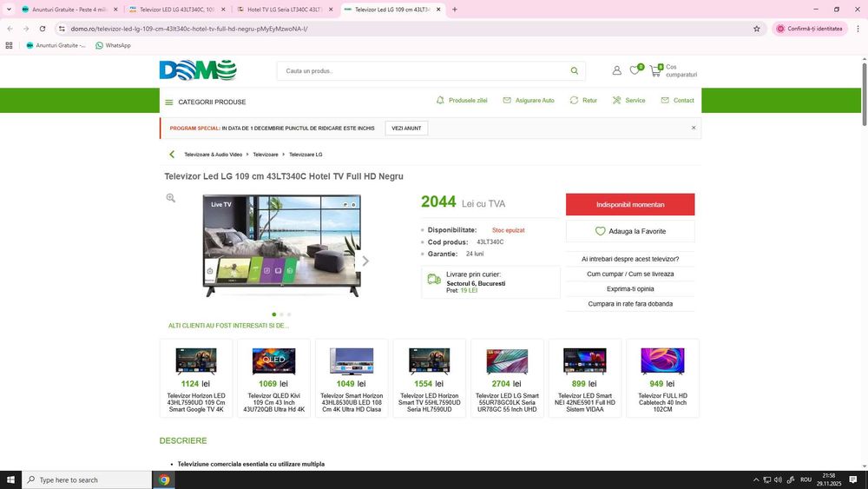
Task: Click Exprima-ti opinia link
Action: [630, 289]
